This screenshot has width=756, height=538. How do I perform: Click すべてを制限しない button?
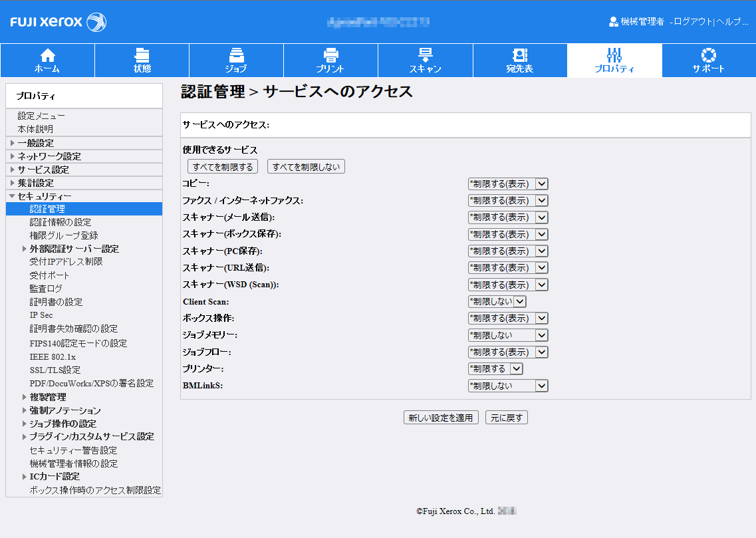(306, 167)
